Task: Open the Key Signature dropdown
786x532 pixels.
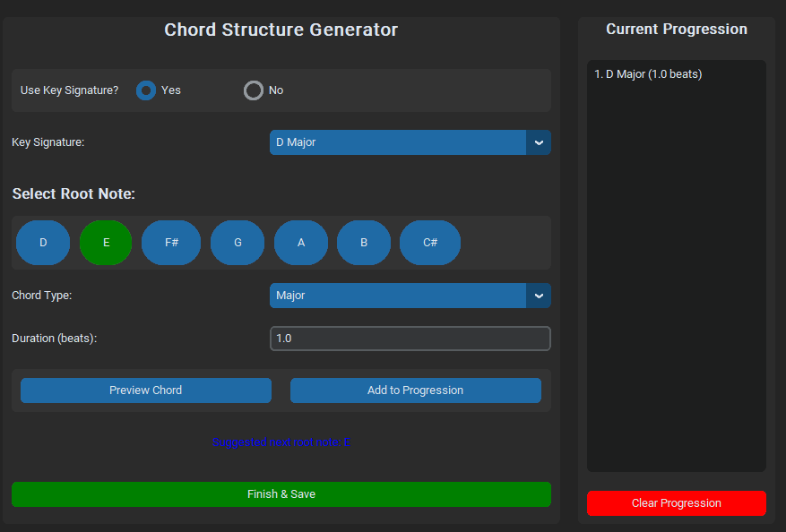Action: pos(398,142)
